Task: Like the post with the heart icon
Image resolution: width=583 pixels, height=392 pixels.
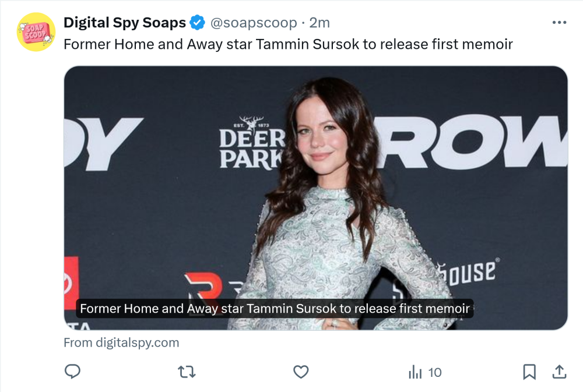Action: click(300, 372)
